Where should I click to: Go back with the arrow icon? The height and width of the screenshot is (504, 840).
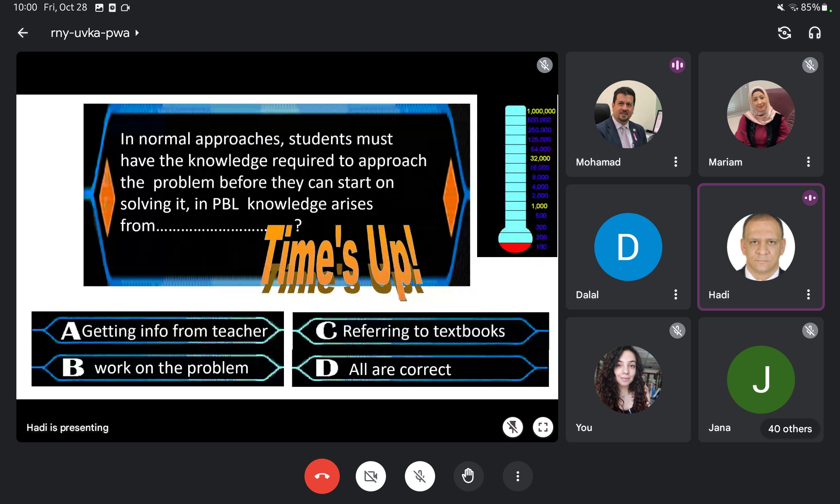point(23,33)
